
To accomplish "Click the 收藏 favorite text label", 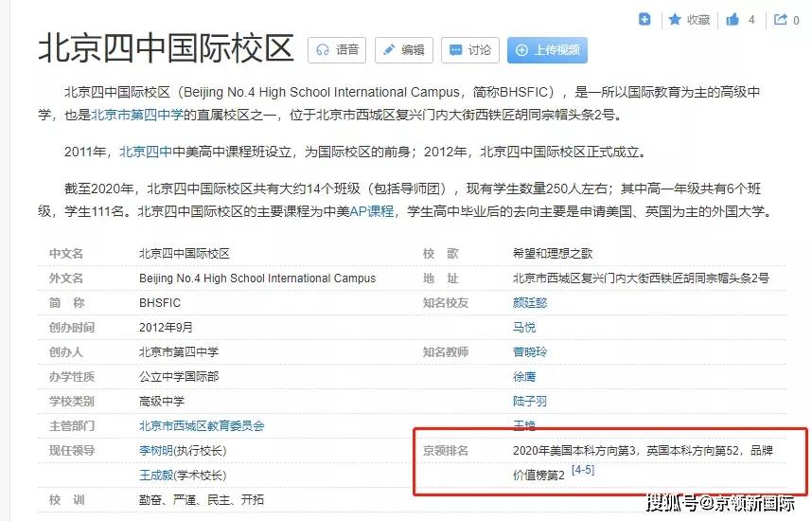I will (698, 20).
